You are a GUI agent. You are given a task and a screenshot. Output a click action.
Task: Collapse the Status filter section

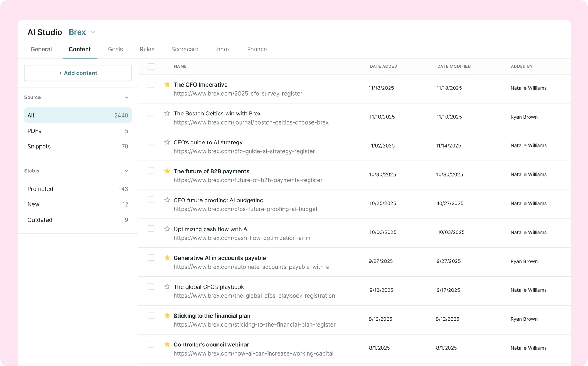tap(126, 171)
